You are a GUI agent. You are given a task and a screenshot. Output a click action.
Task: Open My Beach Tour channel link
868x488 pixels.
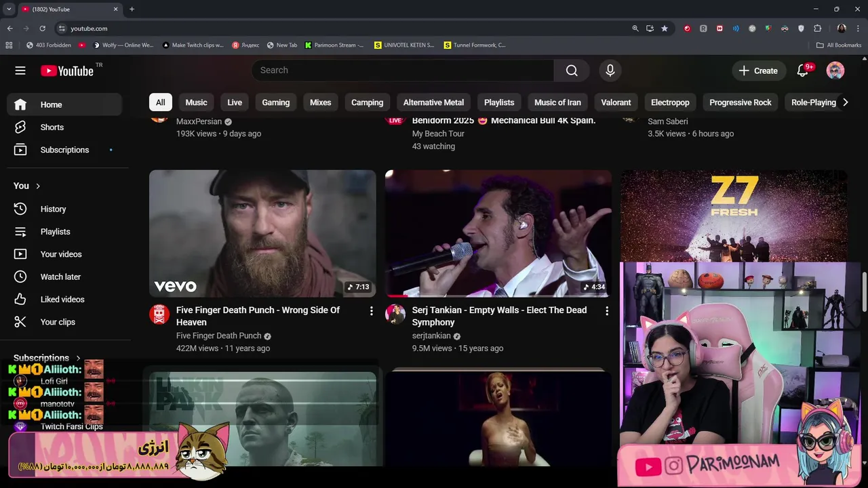point(438,134)
